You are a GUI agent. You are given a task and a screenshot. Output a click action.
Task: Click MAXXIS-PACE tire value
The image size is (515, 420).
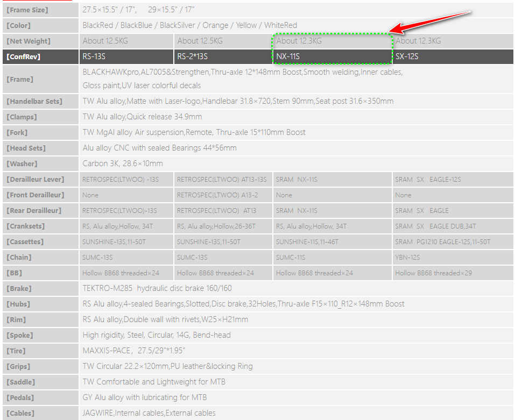134,351
